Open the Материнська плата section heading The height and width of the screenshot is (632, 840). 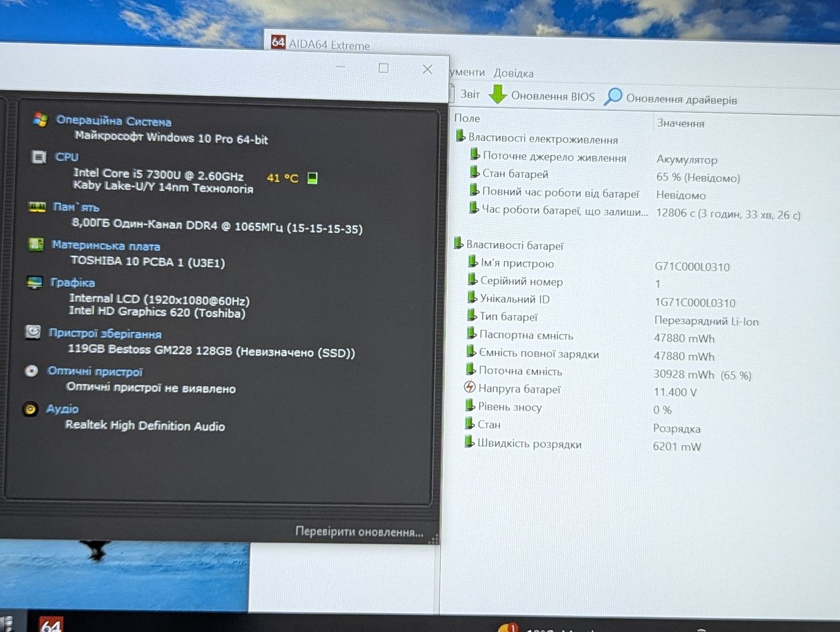(106, 245)
